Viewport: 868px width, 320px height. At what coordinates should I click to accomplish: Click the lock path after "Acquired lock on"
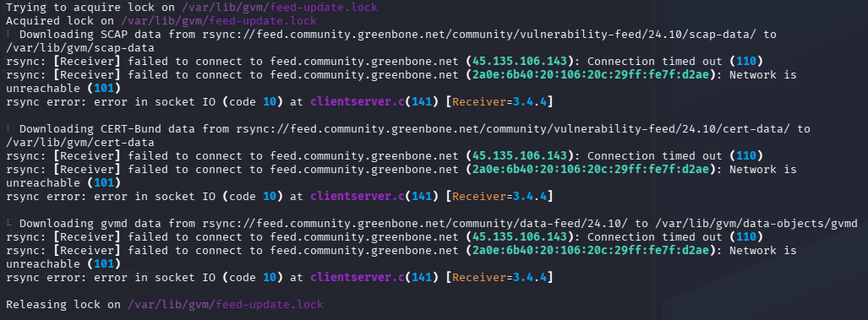click(219, 21)
